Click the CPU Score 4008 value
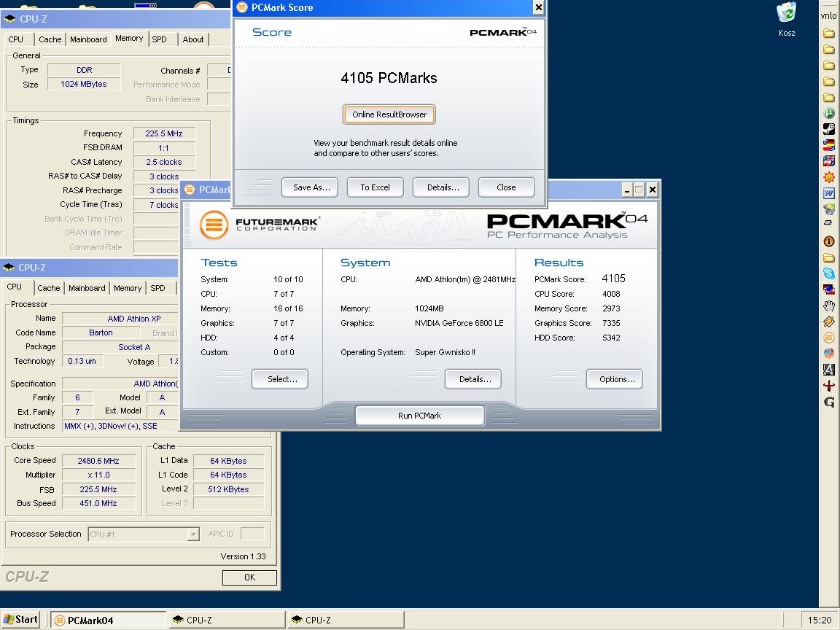Viewport: 840px width, 630px height. coord(611,294)
